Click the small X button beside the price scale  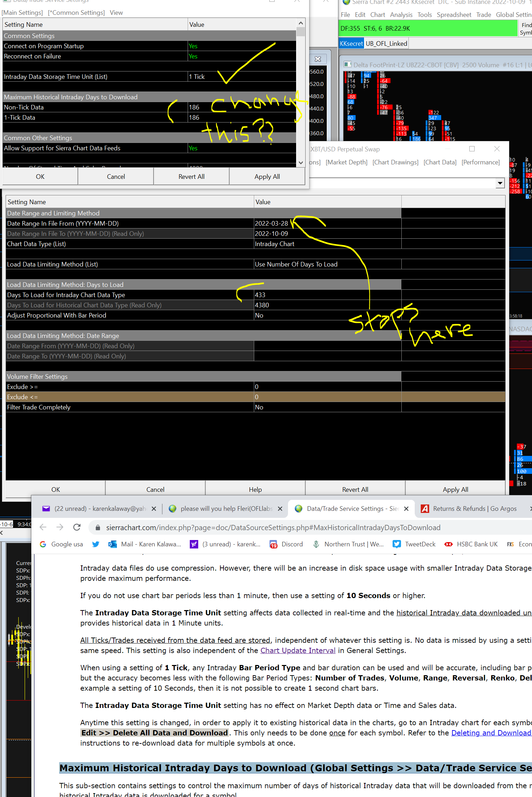pyautogui.click(x=318, y=59)
